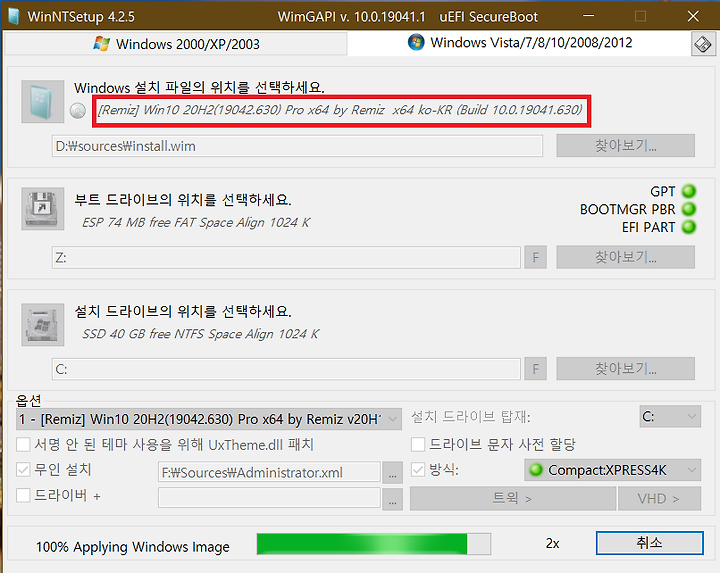The width and height of the screenshot is (720, 573).
Task: Click the WinNTSetup app icon in title bar
Action: pos(14,17)
